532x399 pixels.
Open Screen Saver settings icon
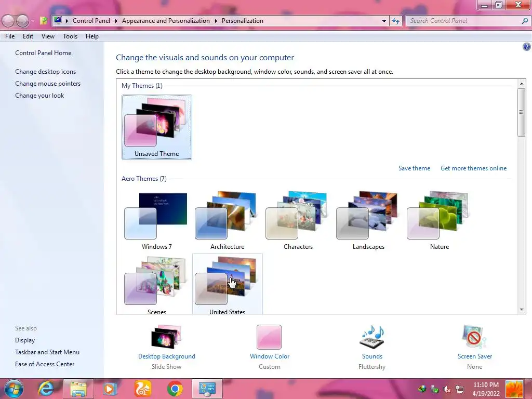click(474, 337)
